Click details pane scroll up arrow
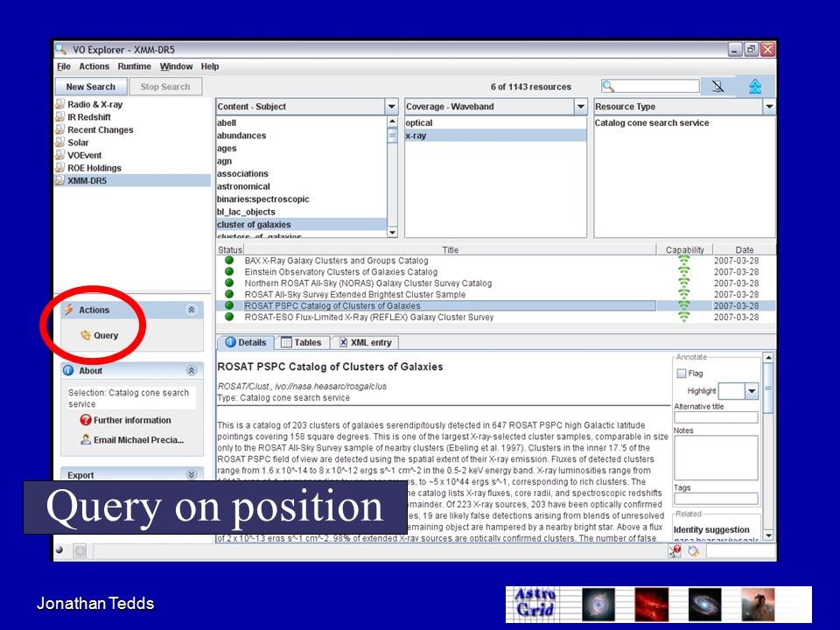Viewport: 840px width, 630px height. click(x=768, y=357)
